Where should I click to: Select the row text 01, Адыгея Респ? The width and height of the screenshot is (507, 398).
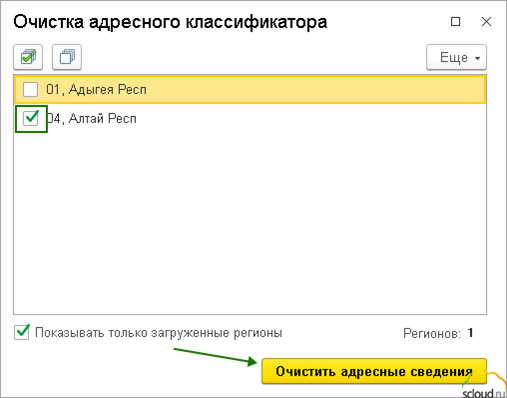(x=96, y=90)
